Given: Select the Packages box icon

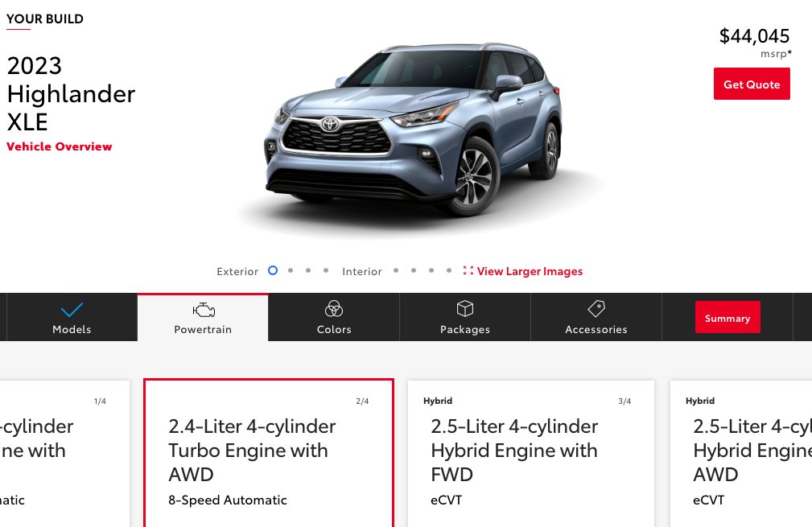Looking at the screenshot, I should tap(465, 308).
